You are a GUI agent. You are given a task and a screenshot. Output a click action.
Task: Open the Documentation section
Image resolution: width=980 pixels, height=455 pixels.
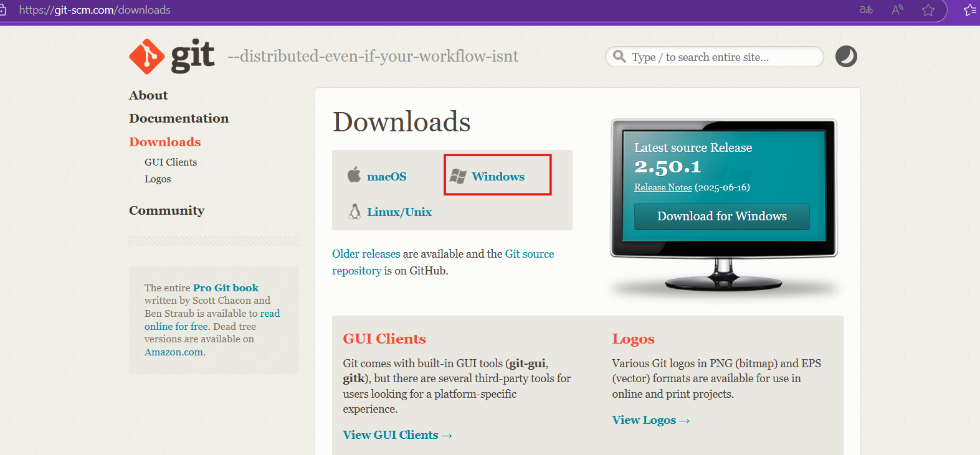pos(179,118)
